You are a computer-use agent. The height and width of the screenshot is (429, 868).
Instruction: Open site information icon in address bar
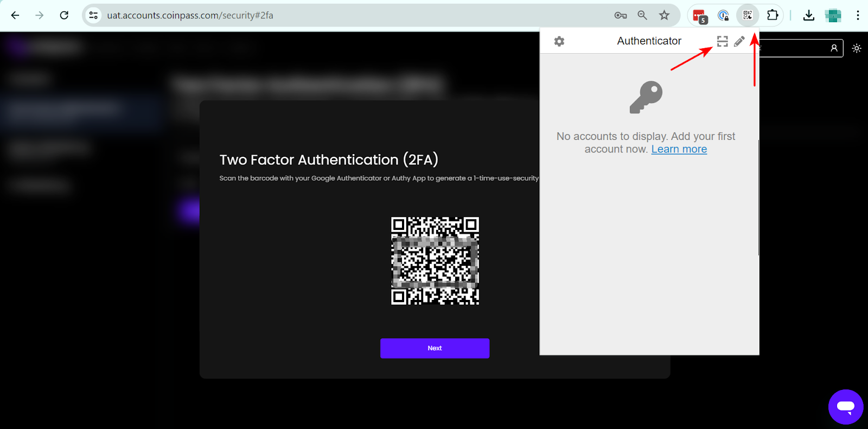tap(94, 15)
